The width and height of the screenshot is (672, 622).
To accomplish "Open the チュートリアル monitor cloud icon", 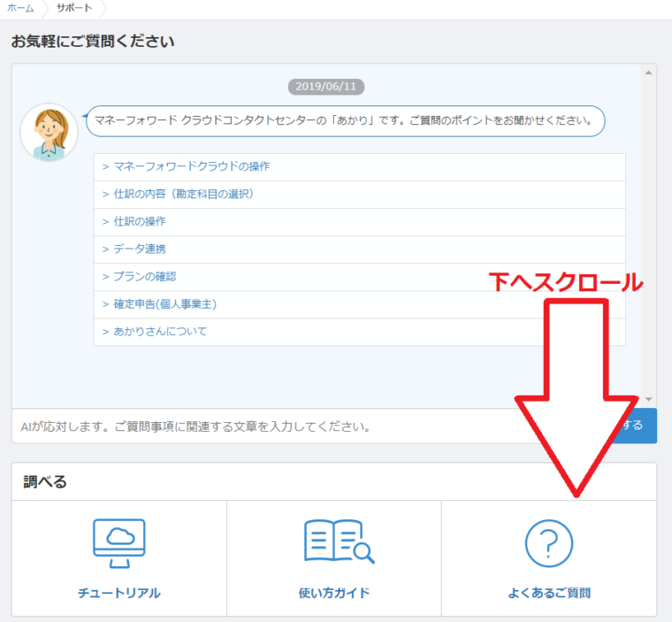I will 119,543.
